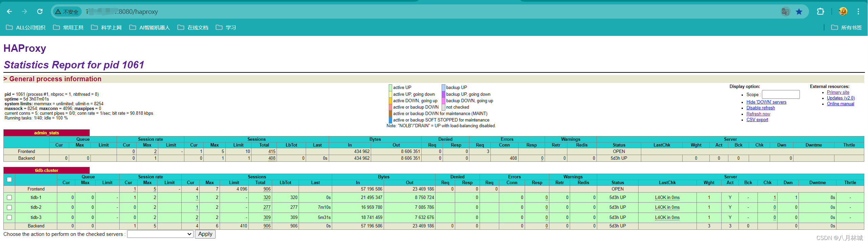Open the 在线文档 bookmark folder
868x244 pixels.
[193, 27]
